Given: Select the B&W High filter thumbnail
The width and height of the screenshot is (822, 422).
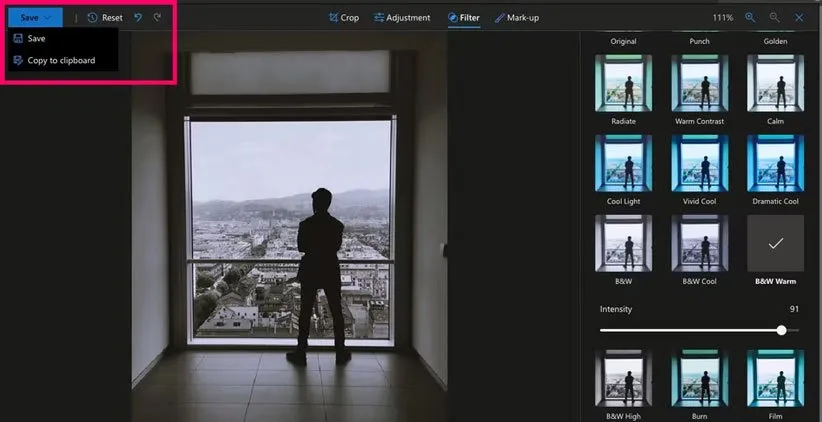Looking at the screenshot, I should coord(623,377).
